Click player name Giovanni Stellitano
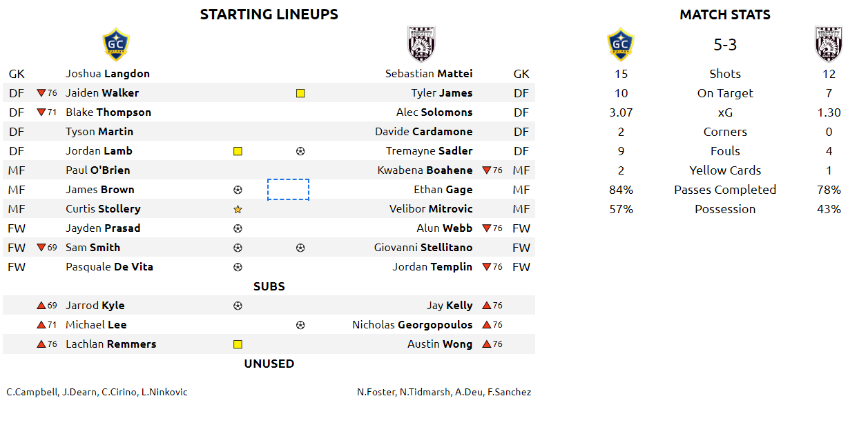Image resolution: width=868 pixels, height=425 pixels. [423, 248]
